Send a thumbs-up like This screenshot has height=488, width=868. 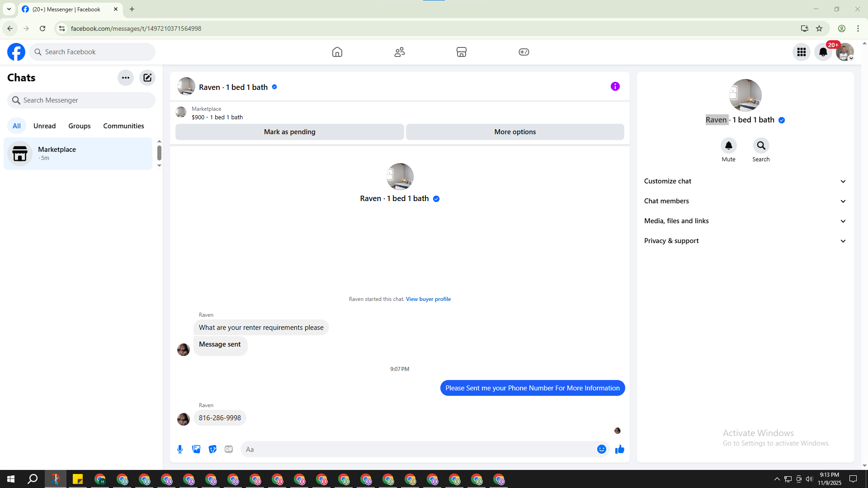[620, 449]
